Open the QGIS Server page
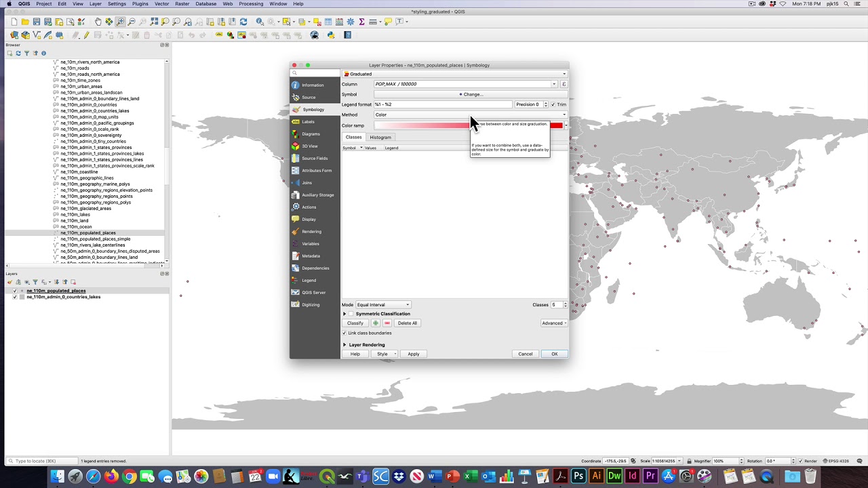The width and height of the screenshot is (868, 488). pos(315,293)
